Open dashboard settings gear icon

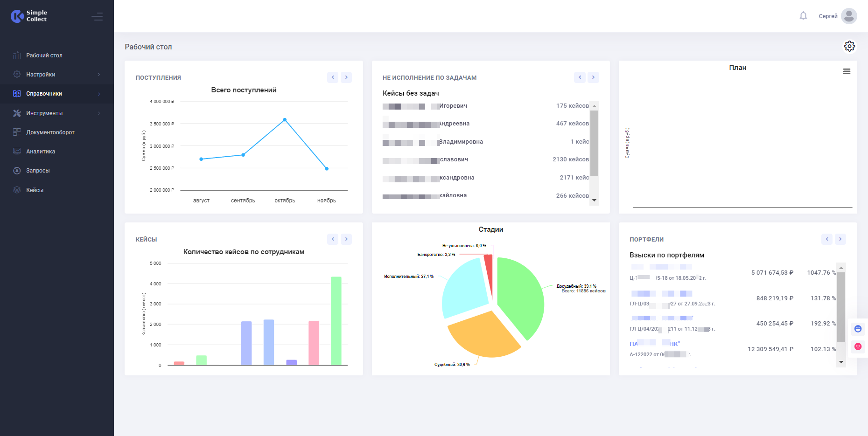point(849,46)
